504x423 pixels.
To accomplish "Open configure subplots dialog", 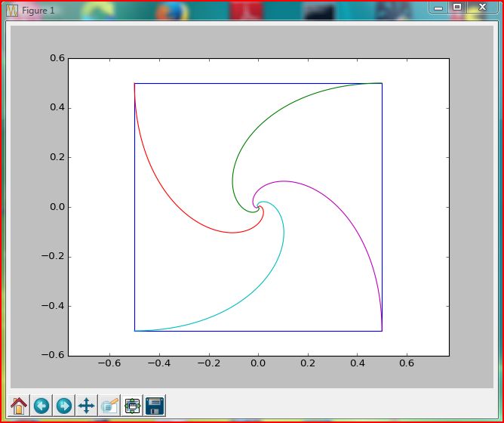I will tap(132, 406).
